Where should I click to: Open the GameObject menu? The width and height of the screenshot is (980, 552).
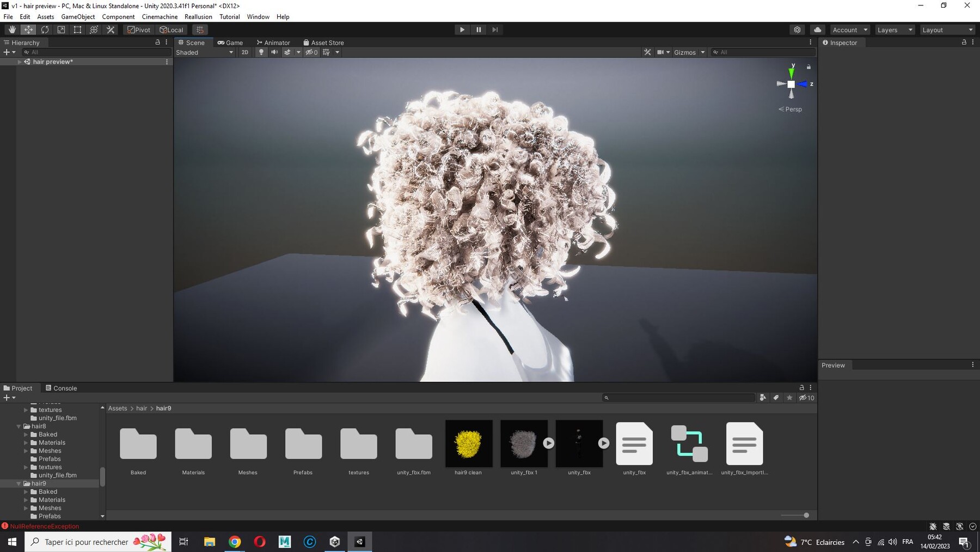[x=78, y=17]
